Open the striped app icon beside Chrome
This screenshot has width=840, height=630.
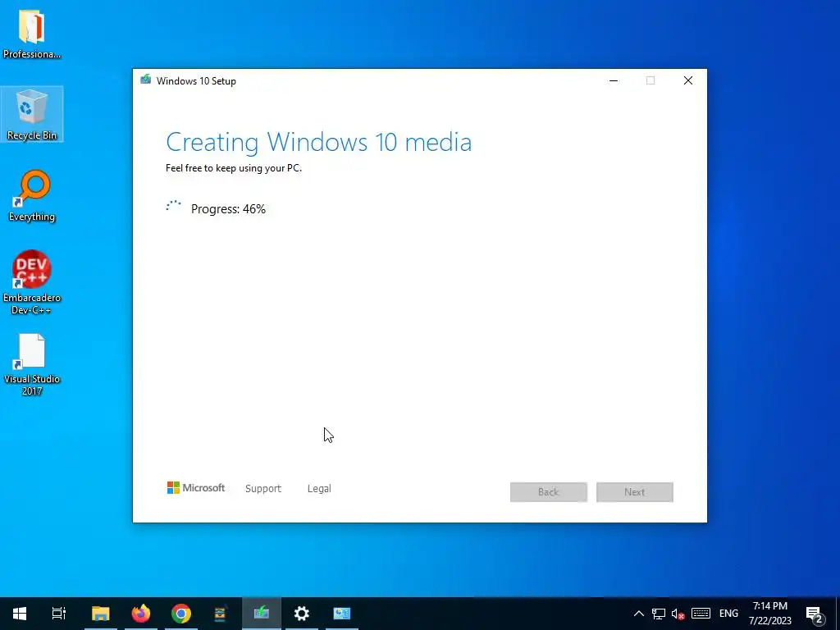tap(221, 614)
